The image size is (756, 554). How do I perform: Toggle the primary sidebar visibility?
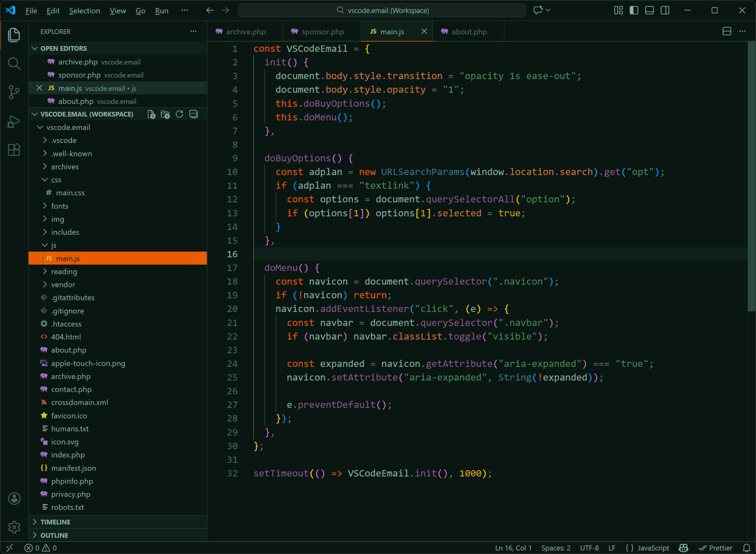click(634, 10)
